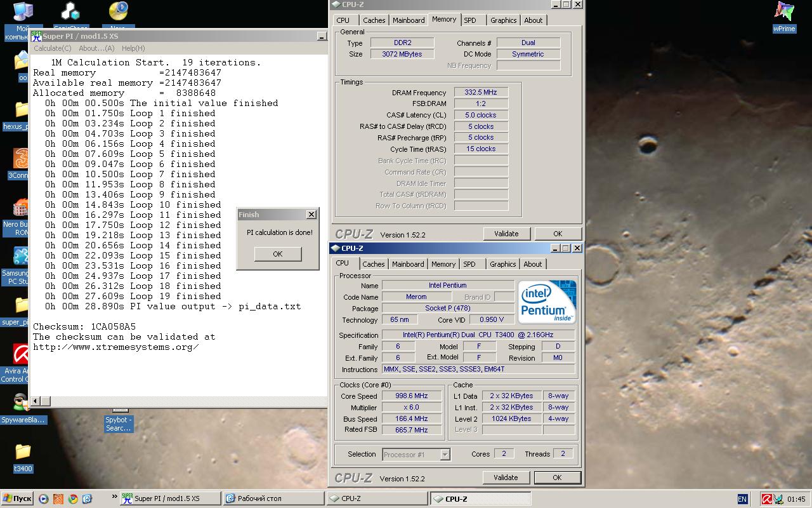
Task: Launch Windows Media Player from quick launch
Action: pyautogui.click(x=44, y=498)
